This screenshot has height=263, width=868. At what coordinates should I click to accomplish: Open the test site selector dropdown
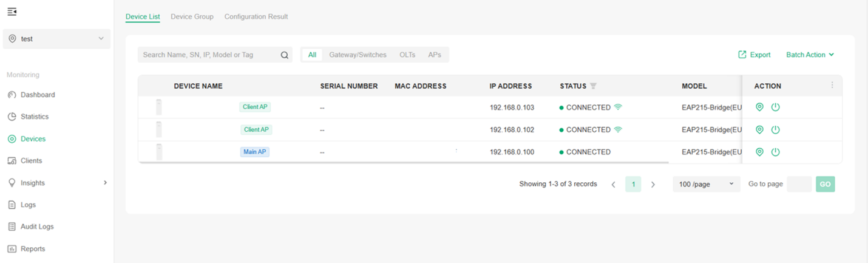56,39
